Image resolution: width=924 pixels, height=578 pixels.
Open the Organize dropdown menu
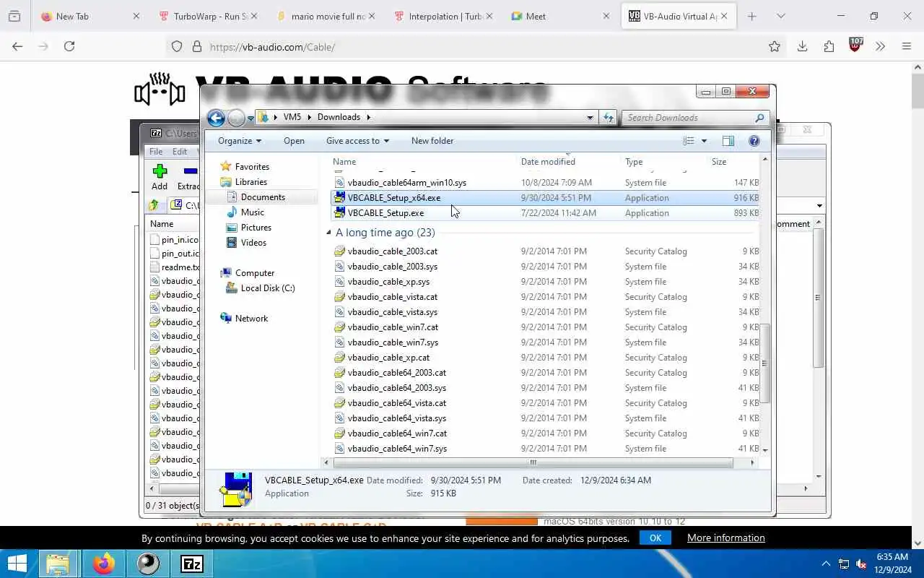coord(240,141)
